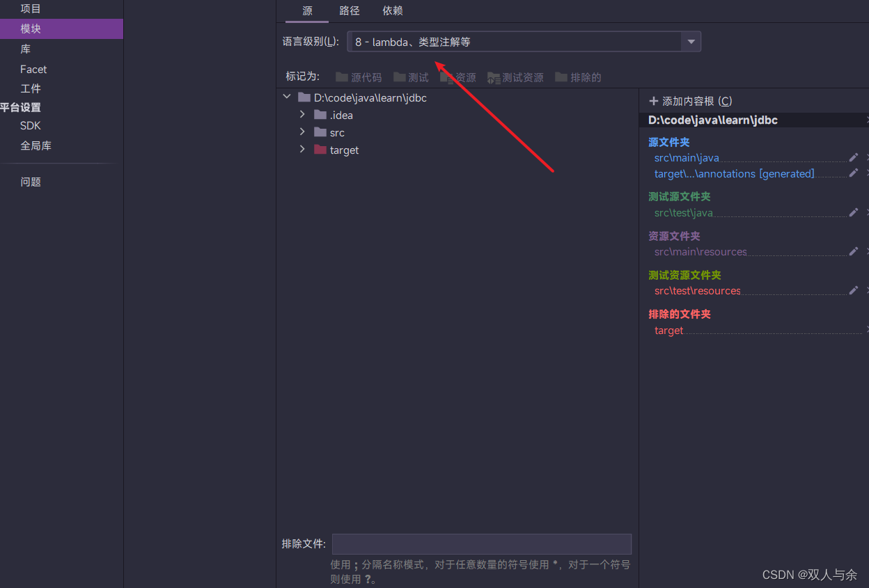Expand the target folder node
Viewport: 869px width, 588px height.
[x=302, y=149]
